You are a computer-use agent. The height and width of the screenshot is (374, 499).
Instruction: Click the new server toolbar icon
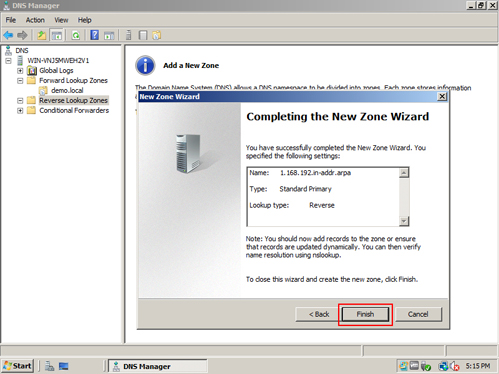[128, 35]
